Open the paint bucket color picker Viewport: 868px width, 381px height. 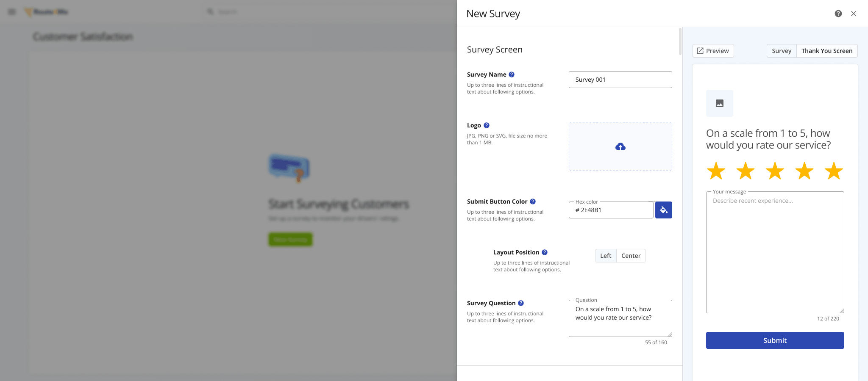coord(663,210)
